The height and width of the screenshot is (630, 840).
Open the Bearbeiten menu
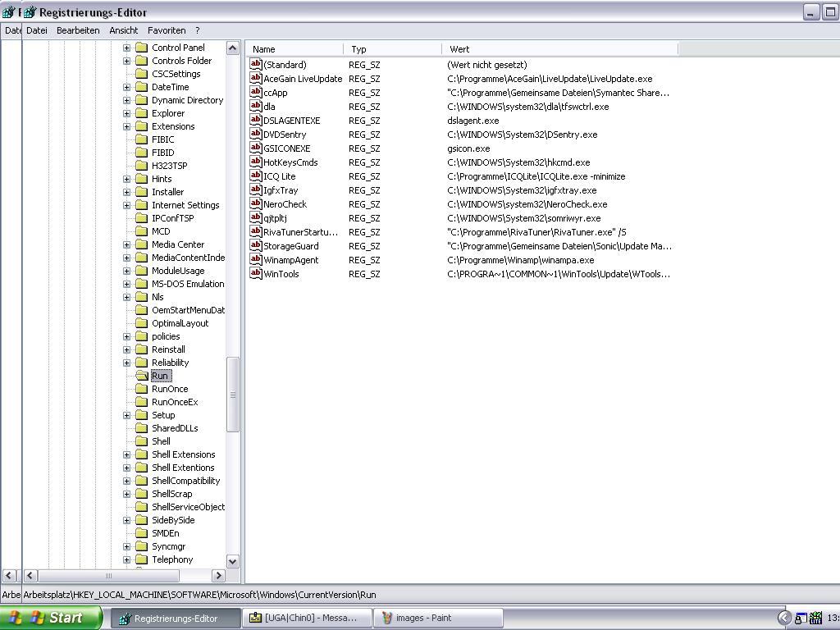point(78,30)
